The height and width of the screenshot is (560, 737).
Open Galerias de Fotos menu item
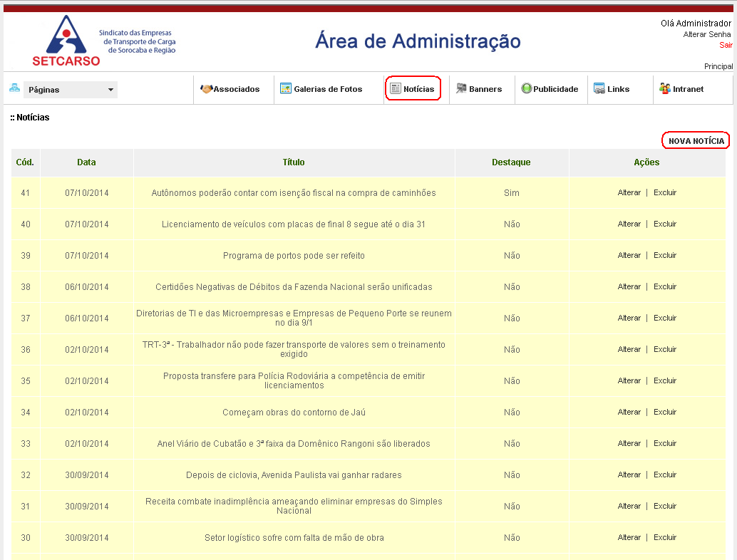click(328, 89)
